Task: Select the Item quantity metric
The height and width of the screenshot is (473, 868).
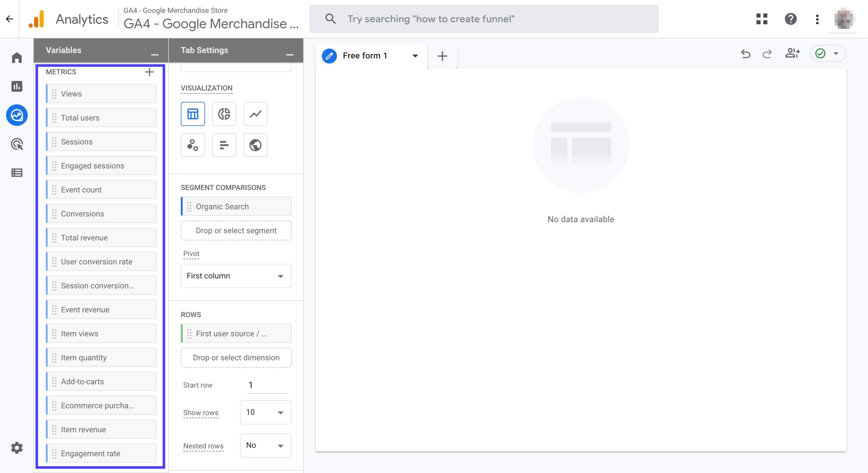Action: 101,357
